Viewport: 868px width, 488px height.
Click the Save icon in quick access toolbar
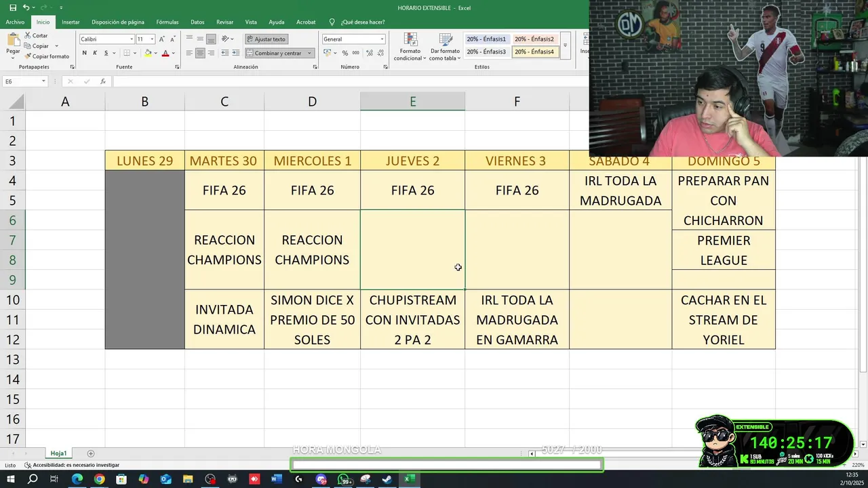13,7
